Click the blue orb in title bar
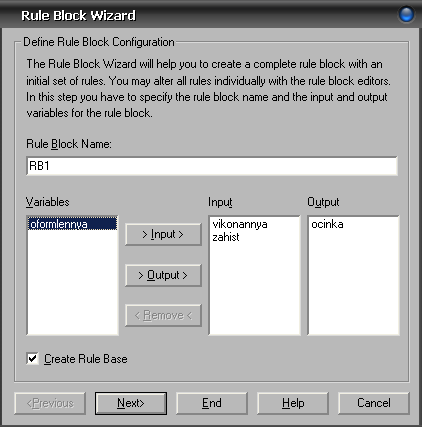The width and height of the screenshot is (422, 427). 406,15
